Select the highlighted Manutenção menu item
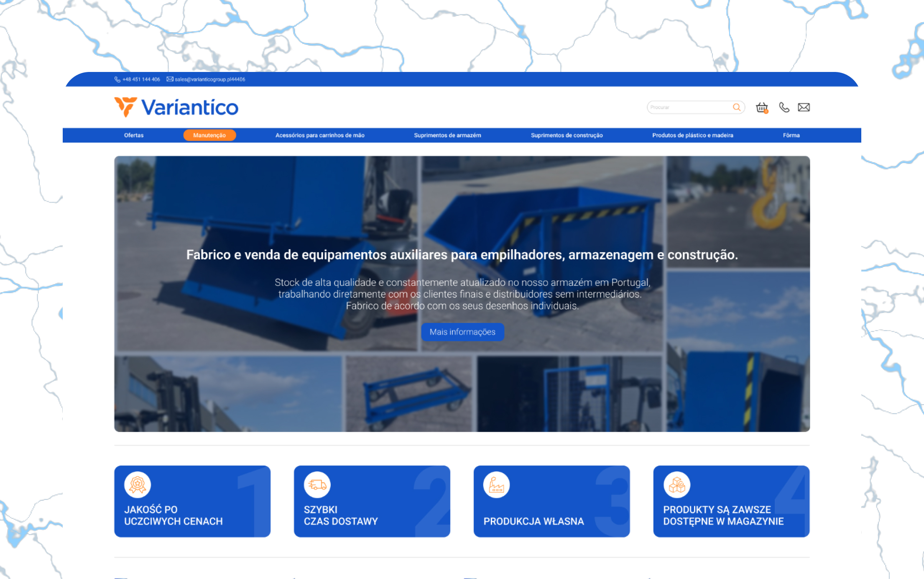 [209, 135]
